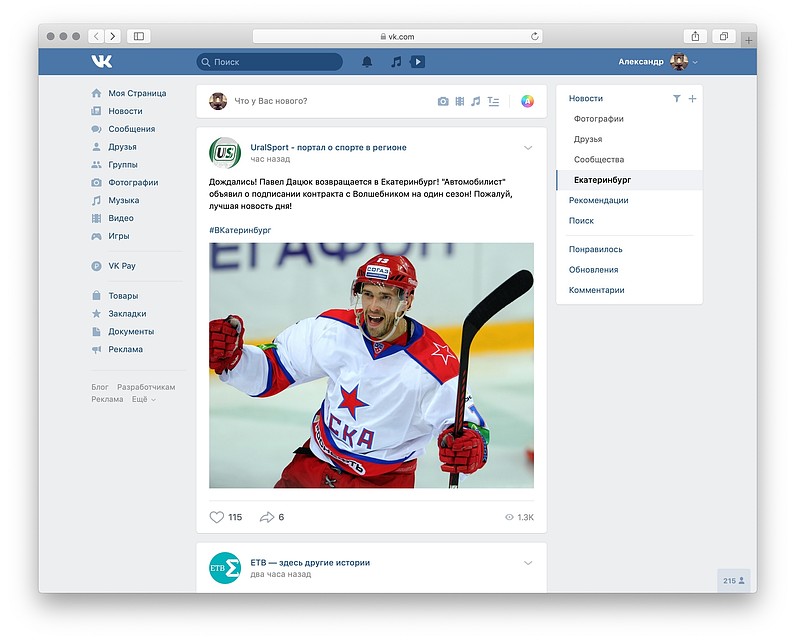Reload the page with refresh icon
796x640 pixels.
535,37
